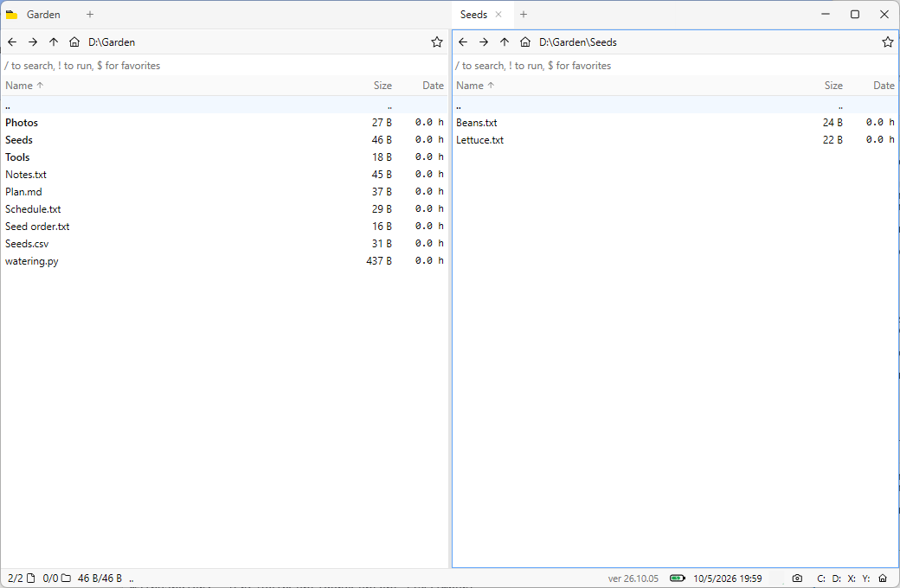Add D:\Garden to favorites with the star
Viewport: 900px width, 588px height.
pyautogui.click(x=437, y=42)
